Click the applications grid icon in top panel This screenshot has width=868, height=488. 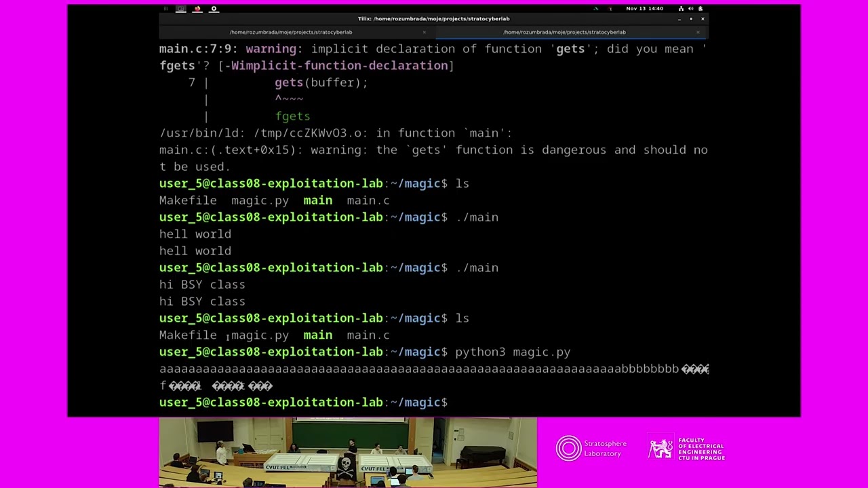pyautogui.click(x=165, y=9)
